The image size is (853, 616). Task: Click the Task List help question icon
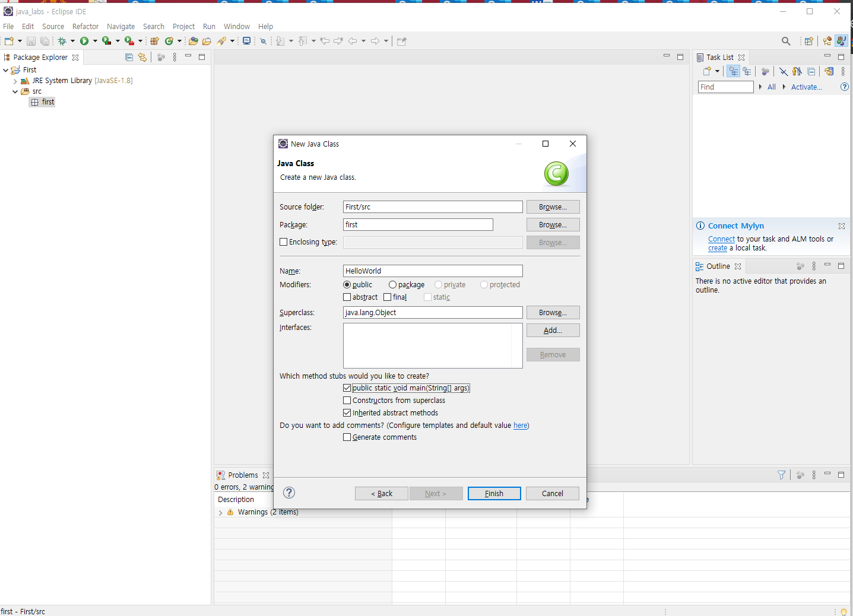(x=845, y=87)
